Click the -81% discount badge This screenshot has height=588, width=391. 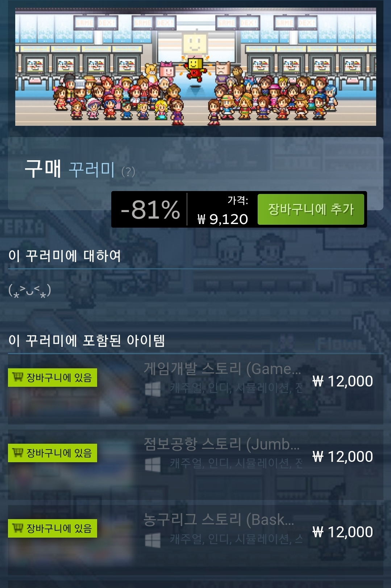(x=150, y=210)
